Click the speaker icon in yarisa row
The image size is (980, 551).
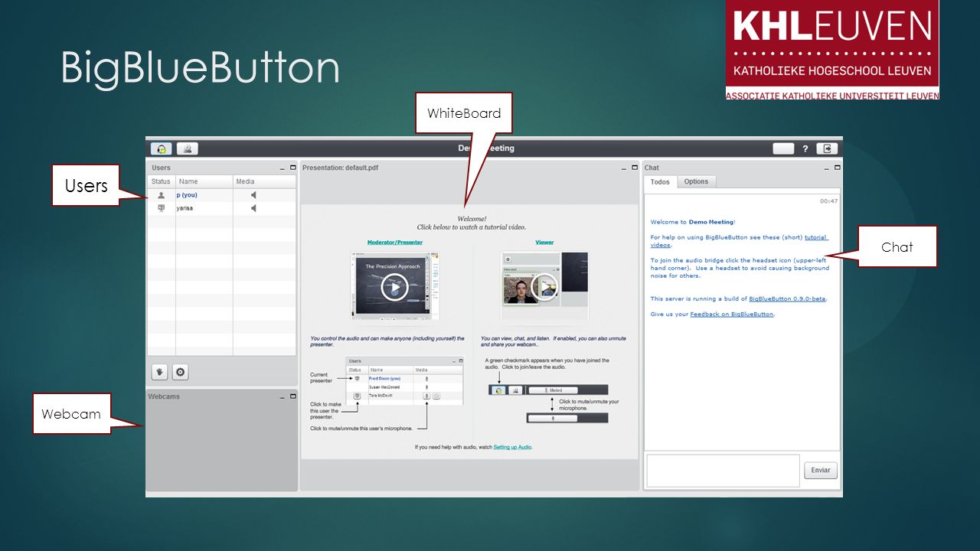click(254, 208)
